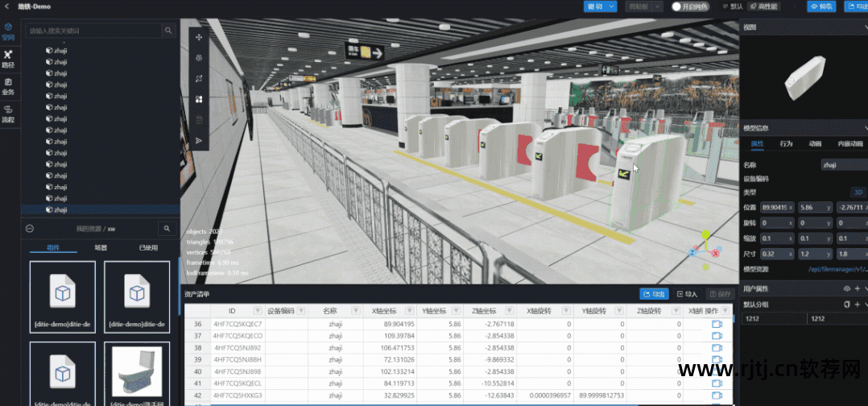Toggle the 3D type switch
The image size is (868, 406).
pyautogui.click(x=858, y=193)
